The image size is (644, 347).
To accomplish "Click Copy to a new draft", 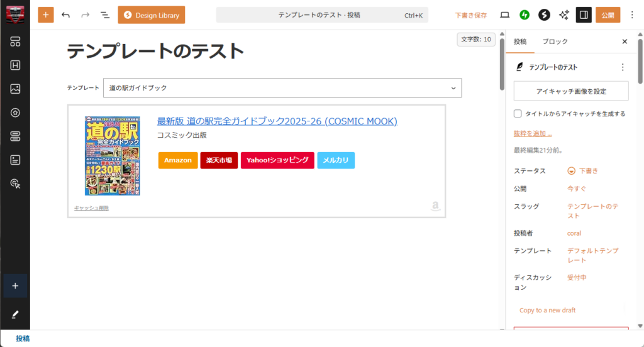I will 548,310.
